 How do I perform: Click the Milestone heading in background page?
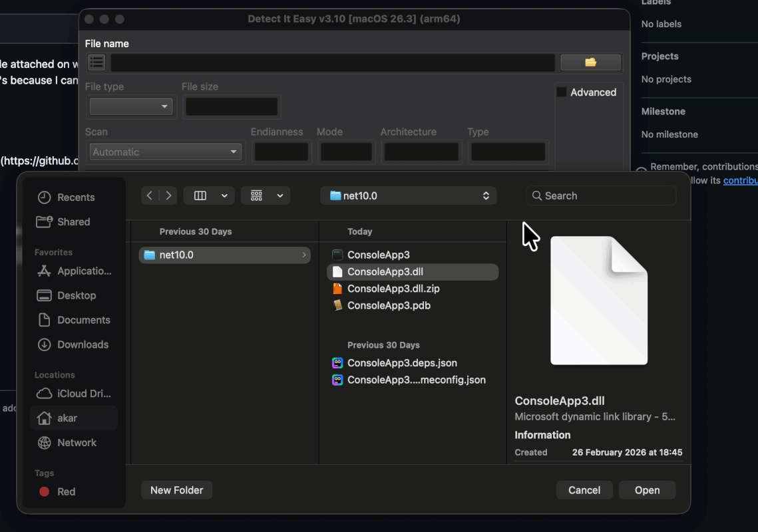(x=663, y=111)
